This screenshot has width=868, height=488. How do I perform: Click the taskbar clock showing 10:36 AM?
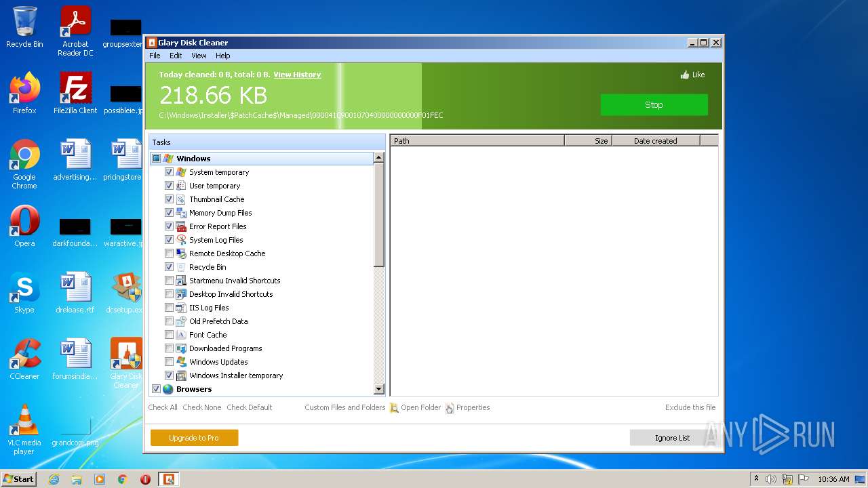click(x=833, y=479)
